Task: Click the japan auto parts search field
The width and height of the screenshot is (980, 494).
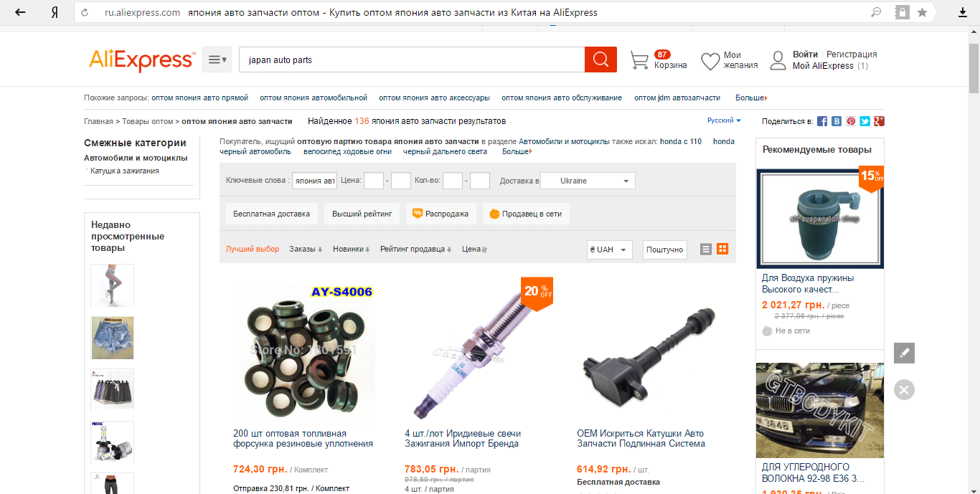Action: 412,60
